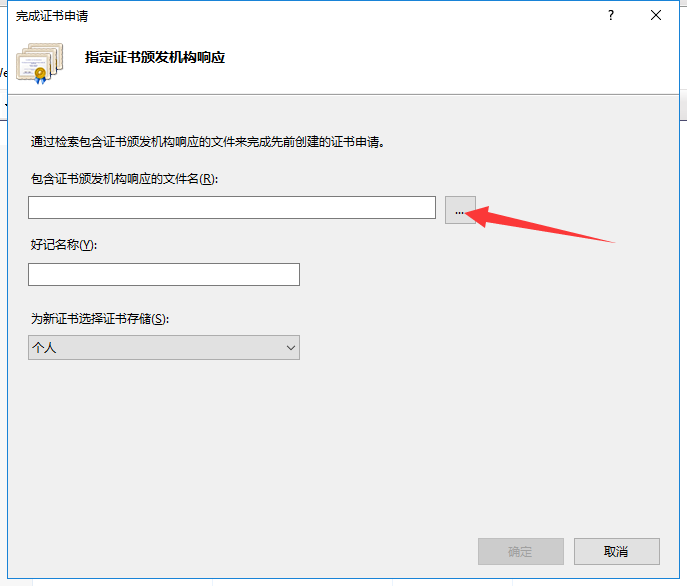This screenshot has width=687, height=586.
Task: Click into the 好记名称 text box
Action: coord(163,274)
